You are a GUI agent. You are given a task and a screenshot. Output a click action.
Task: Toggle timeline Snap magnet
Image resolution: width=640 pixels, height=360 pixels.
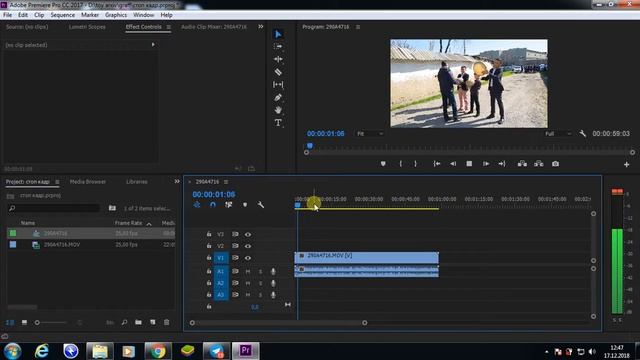[213, 205]
